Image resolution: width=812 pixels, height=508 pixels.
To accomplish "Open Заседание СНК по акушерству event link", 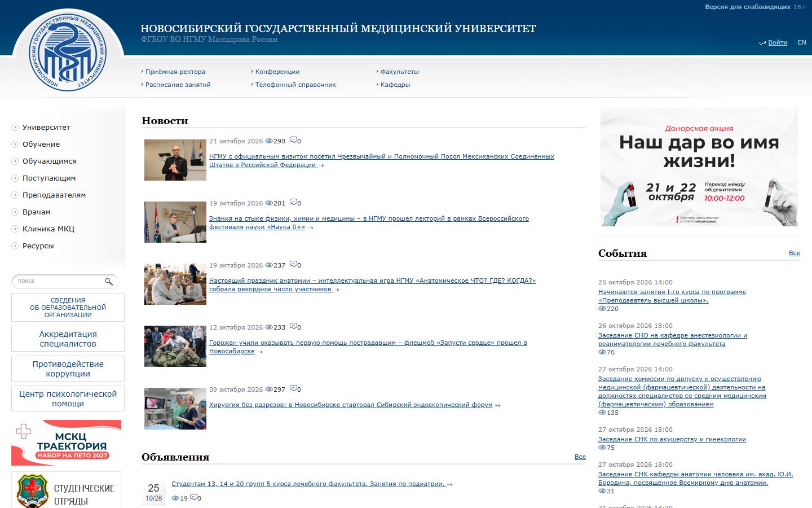I will point(672,439).
